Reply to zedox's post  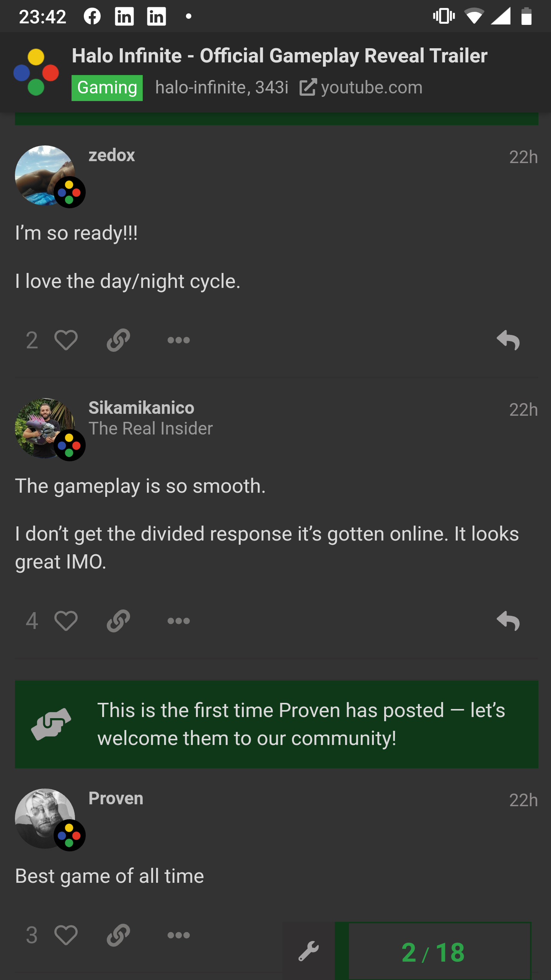[x=508, y=340]
